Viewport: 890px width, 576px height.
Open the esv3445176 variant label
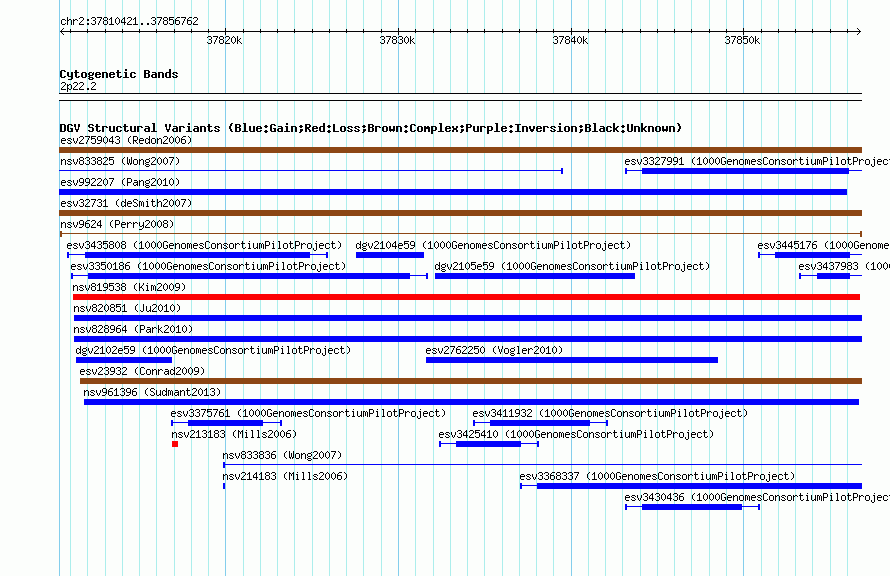[x=824, y=245]
